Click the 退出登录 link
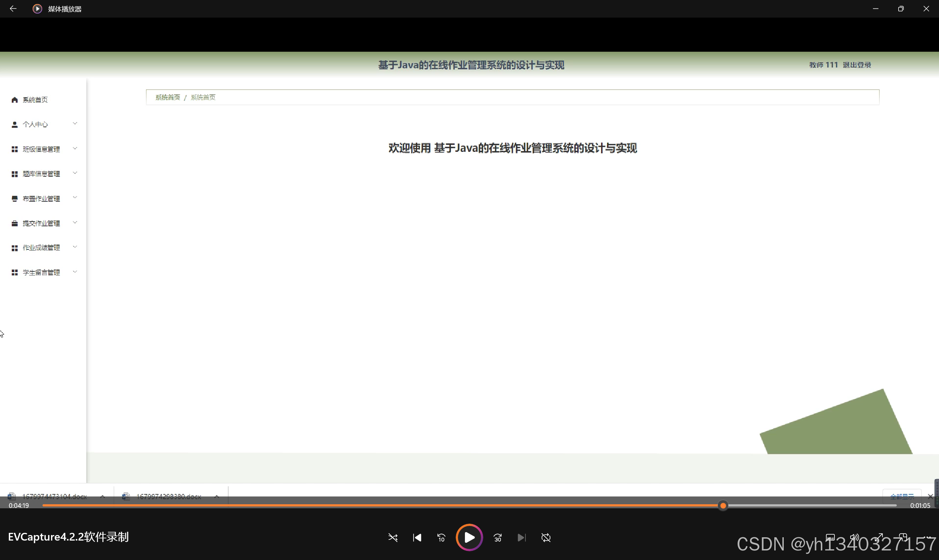 [857, 65]
